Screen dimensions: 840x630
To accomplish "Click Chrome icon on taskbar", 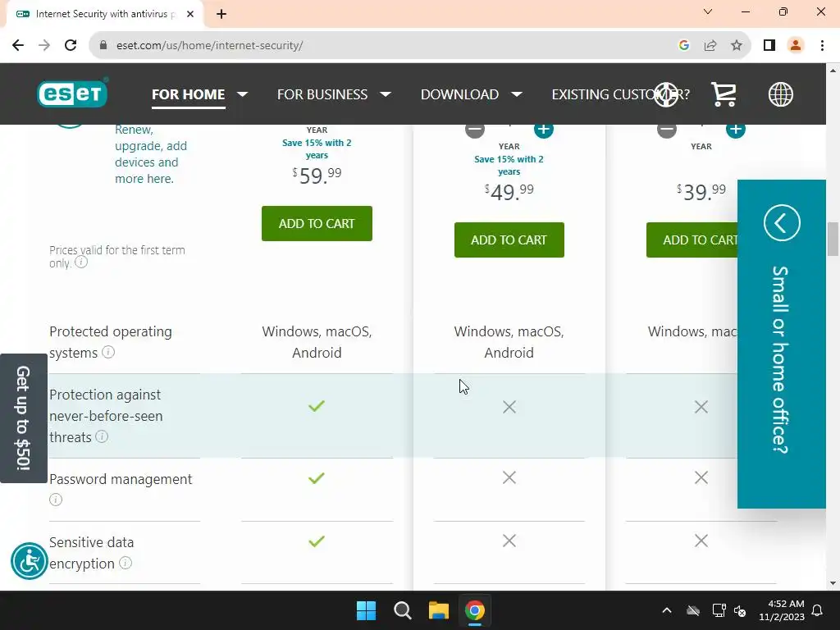I will coord(475,610).
